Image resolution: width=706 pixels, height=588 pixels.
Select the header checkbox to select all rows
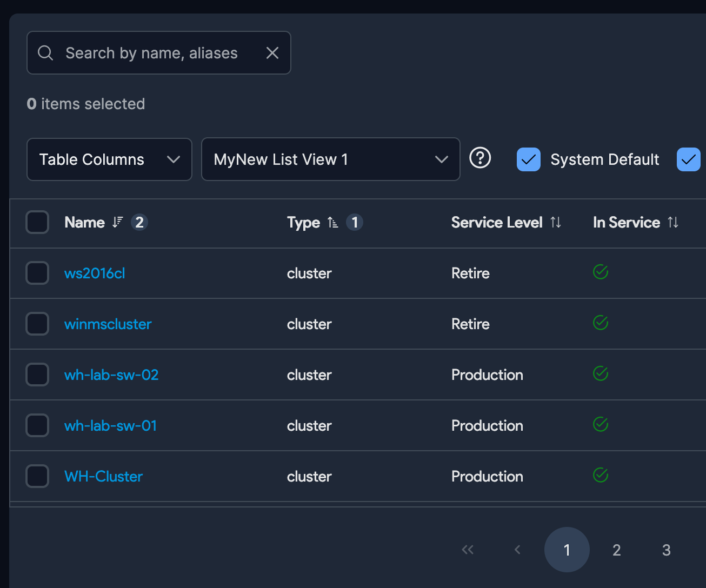(37, 222)
